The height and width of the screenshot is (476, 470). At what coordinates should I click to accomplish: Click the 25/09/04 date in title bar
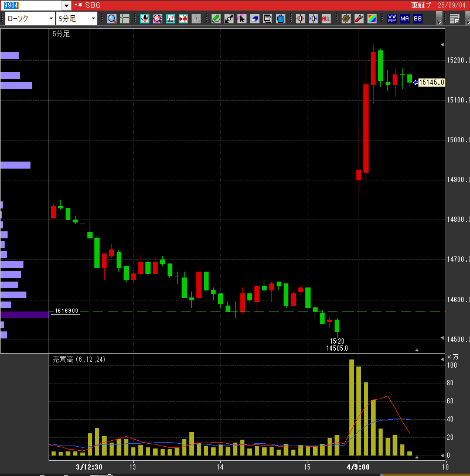tap(452, 5)
